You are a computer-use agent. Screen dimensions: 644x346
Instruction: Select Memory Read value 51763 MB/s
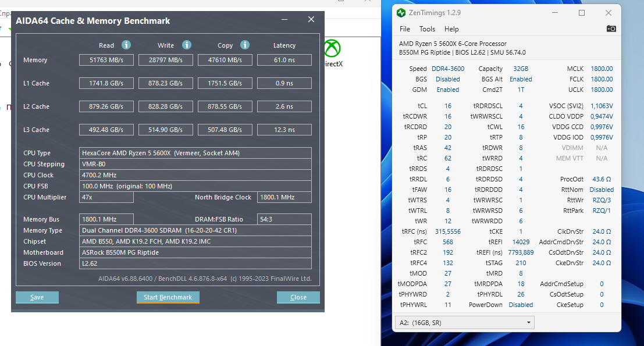pyautogui.click(x=106, y=60)
